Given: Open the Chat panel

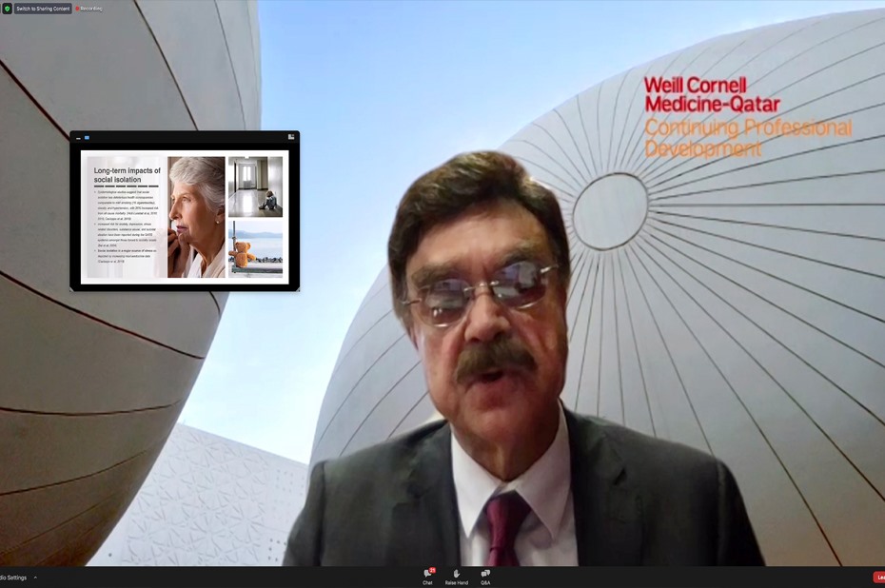Looking at the screenshot, I should pyautogui.click(x=428, y=577).
